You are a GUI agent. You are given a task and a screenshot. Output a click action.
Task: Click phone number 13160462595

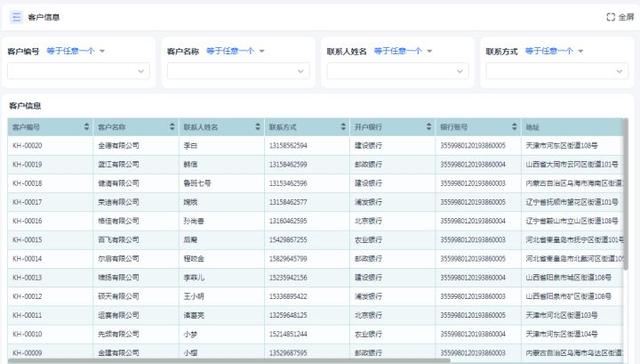[x=288, y=221]
